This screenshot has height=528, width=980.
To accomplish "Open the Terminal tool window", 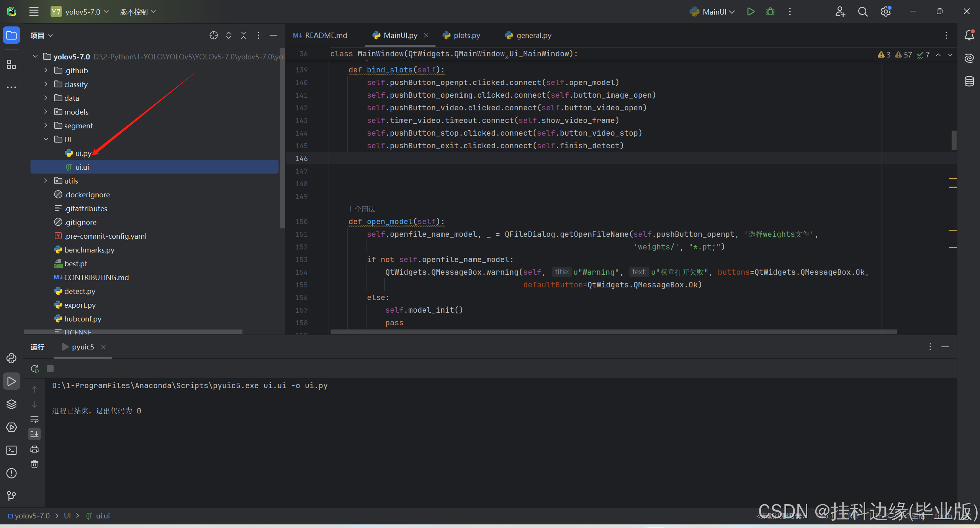I will point(11,450).
